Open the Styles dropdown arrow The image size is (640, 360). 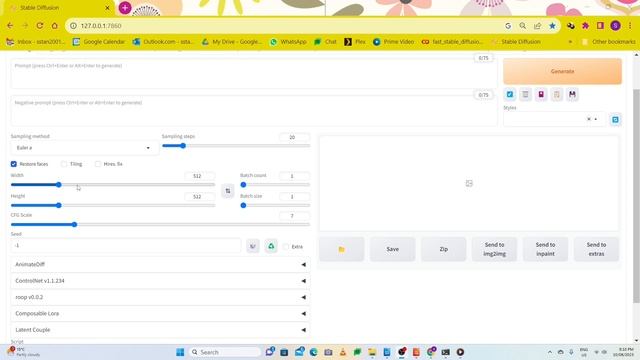(596, 119)
